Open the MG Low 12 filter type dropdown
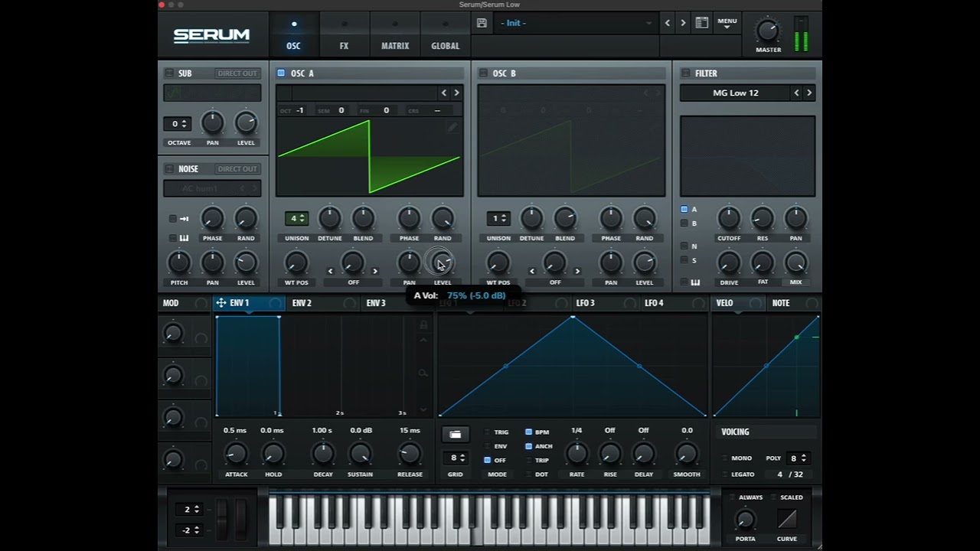 pyautogui.click(x=735, y=93)
